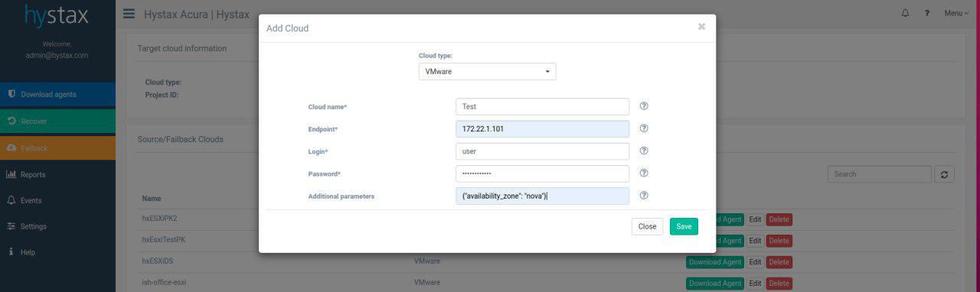Open Settings in sidebar

point(57,226)
